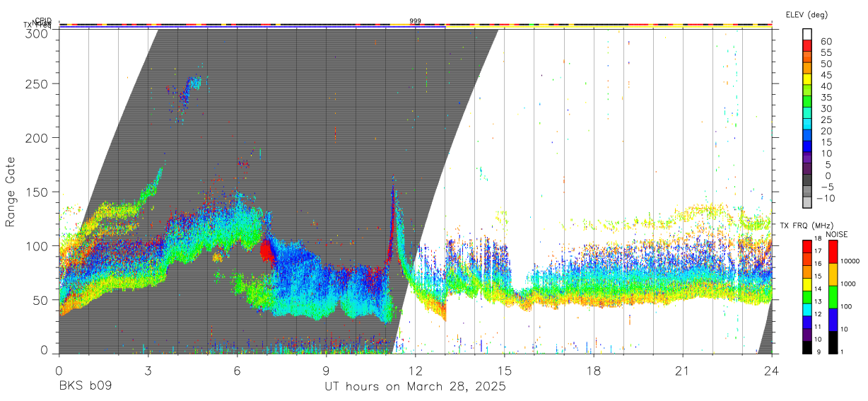Click the '999' CPID label above the plot
The image size is (868, 401).
coord(416,21)
